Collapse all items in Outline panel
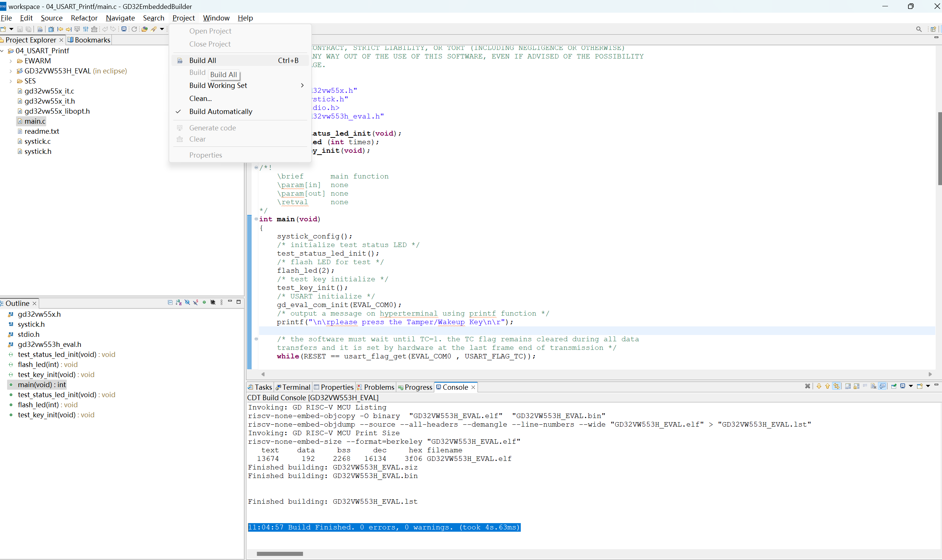The height and width of the screenshot is (560, 942). click(170, 302)
